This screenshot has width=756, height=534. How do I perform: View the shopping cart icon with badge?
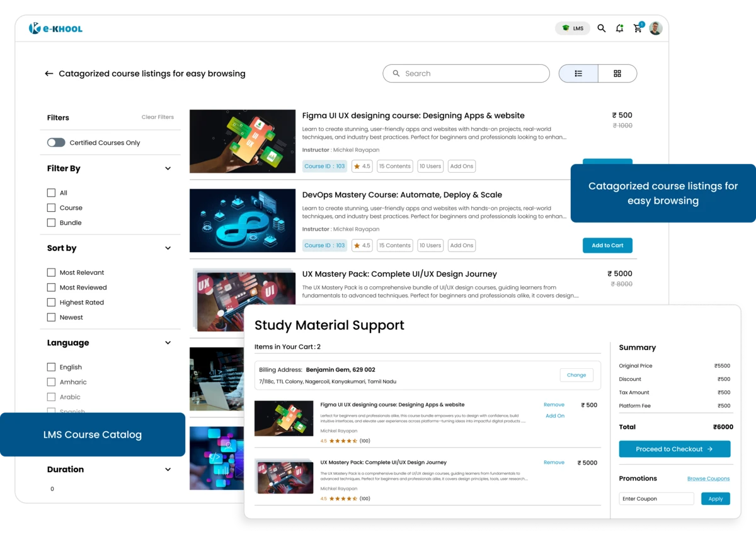[638, 28]
